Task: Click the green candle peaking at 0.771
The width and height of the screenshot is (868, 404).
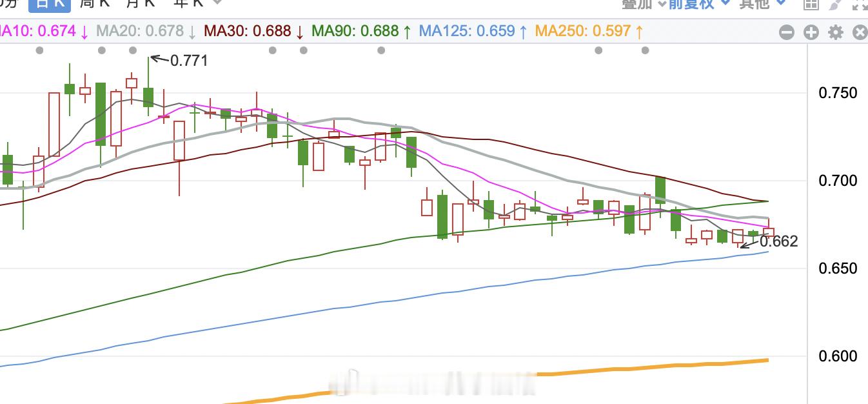Action: point(148,97)
